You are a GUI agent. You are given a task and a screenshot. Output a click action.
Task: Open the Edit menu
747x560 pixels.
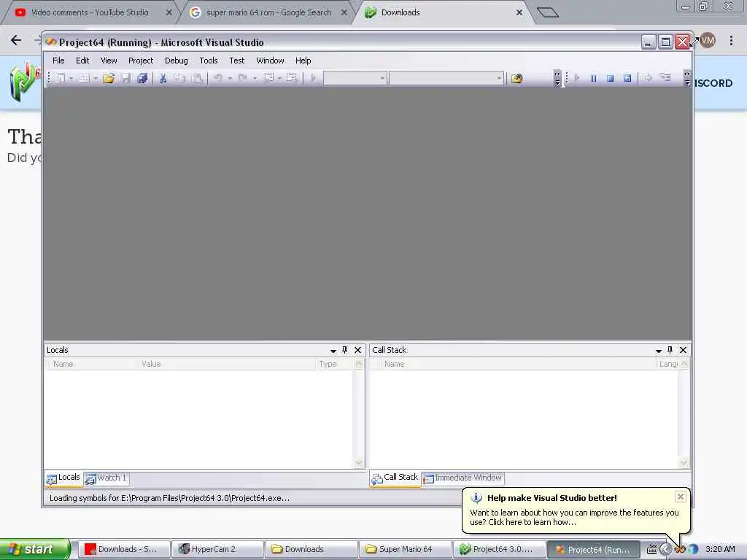point(82,61)
